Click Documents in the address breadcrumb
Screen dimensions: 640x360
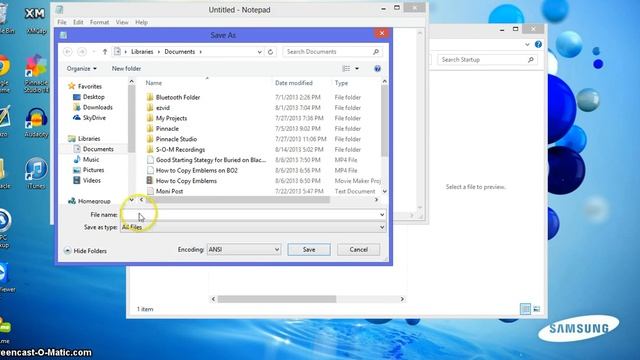click(x=180, y=52)
